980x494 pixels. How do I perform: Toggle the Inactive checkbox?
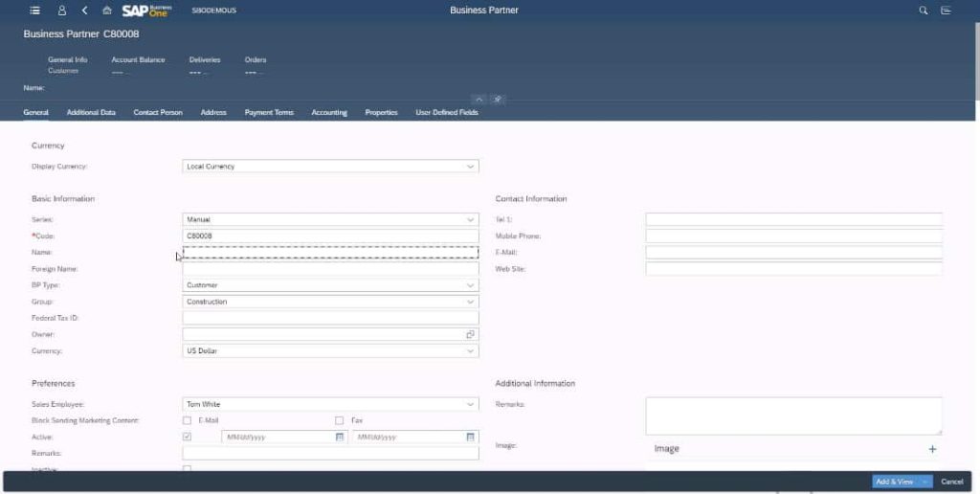[x=187, y=468]
